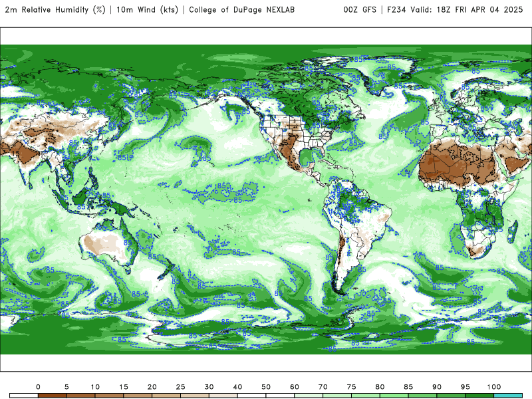Click the '10' color scale label
The height and width of the screenshot is (399, 532).
pyautogui.click(x=95, y=387)
